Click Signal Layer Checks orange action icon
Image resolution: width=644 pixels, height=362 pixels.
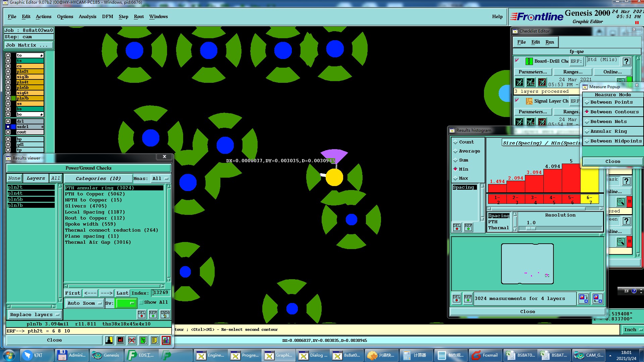coord(529,101)
